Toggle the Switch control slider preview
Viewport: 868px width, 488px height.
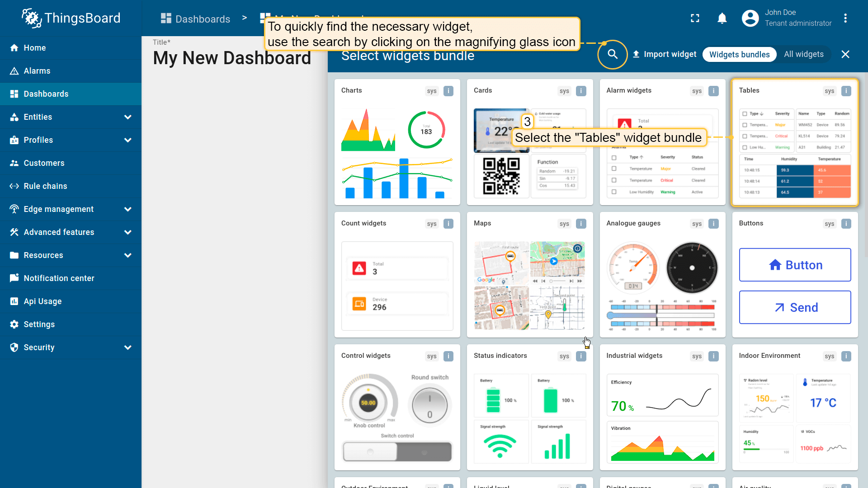coord(397,452)
